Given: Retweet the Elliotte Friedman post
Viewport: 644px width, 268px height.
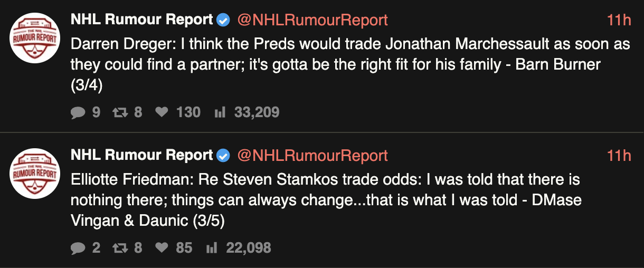Looking at the screenshot, I should click(119, 248).
